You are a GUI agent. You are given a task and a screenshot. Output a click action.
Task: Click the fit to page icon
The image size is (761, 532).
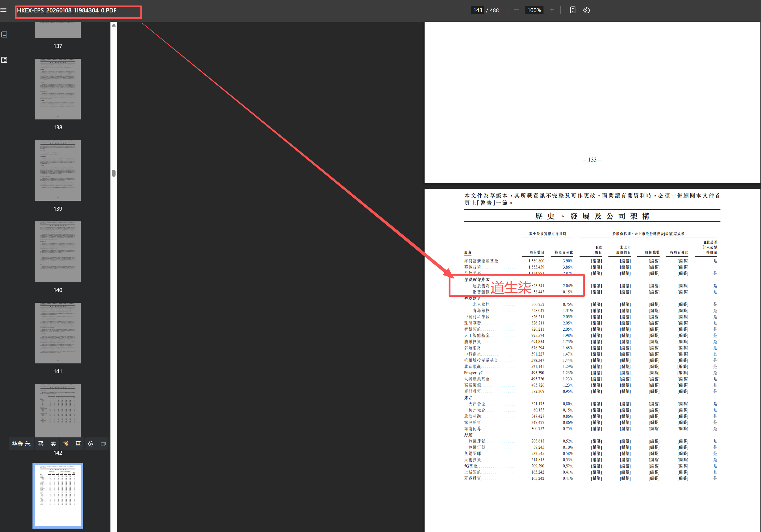point(572,10)
